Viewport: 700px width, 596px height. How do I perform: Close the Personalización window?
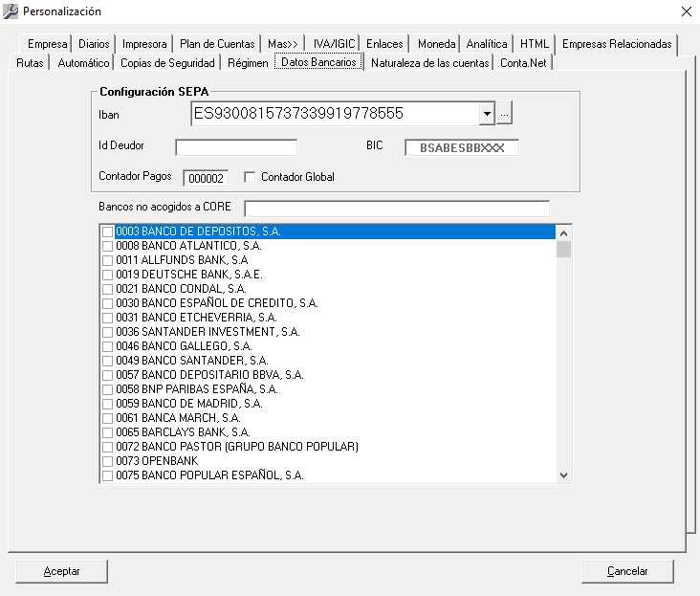[687, 11]
